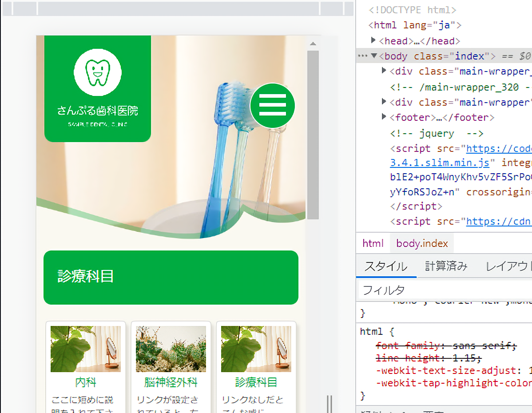Open the green hamburger menu button

point(272,106)
